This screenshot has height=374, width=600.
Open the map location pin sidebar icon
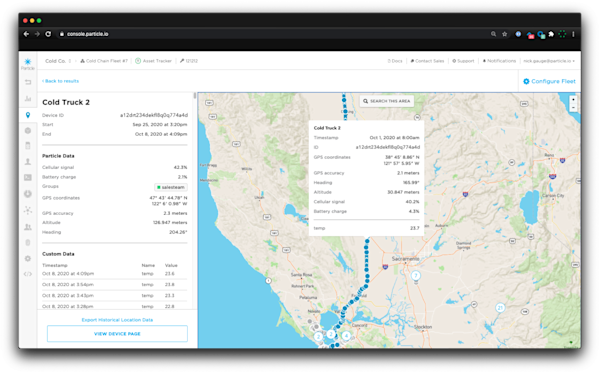click(x=28, y=115)
